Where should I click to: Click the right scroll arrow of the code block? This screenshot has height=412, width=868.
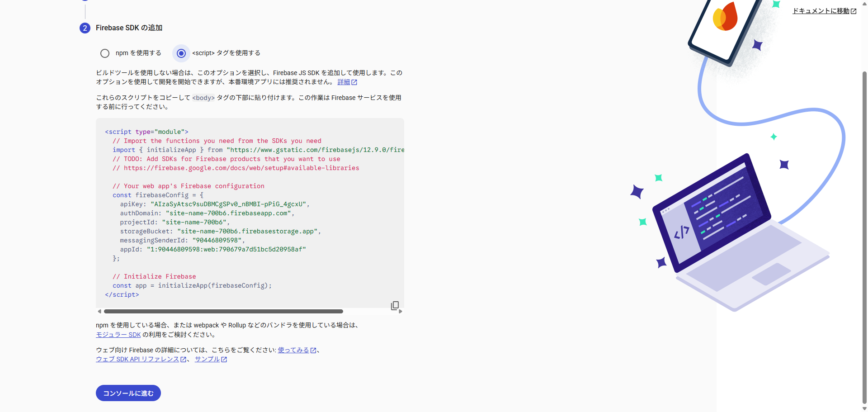(400, 311)
